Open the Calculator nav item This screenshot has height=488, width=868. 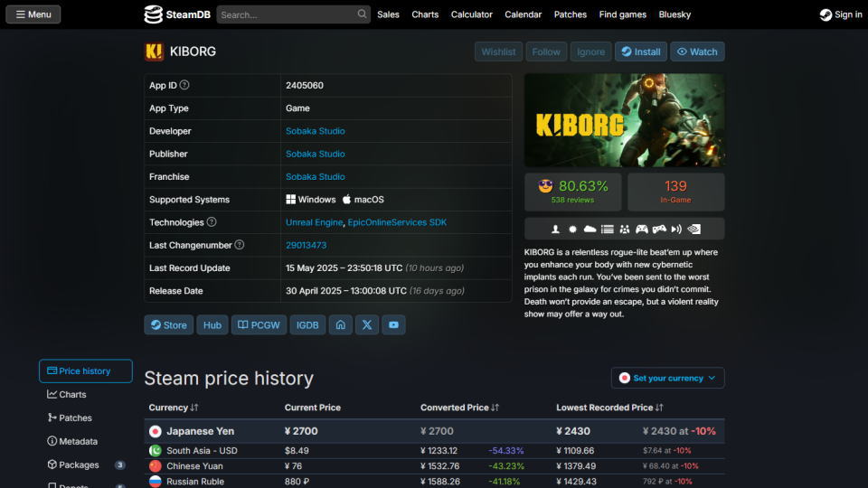pyautogui.click(x=472, y=14)
